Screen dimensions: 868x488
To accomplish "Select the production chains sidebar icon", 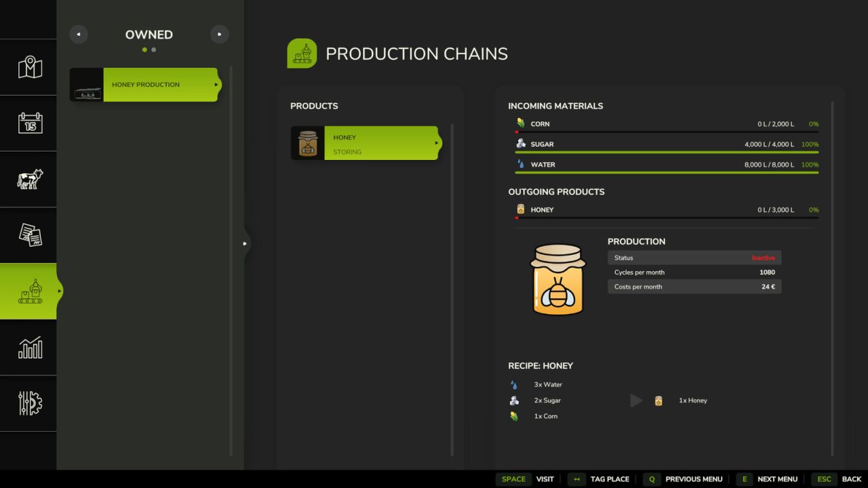I will click(x=30, y=291).
